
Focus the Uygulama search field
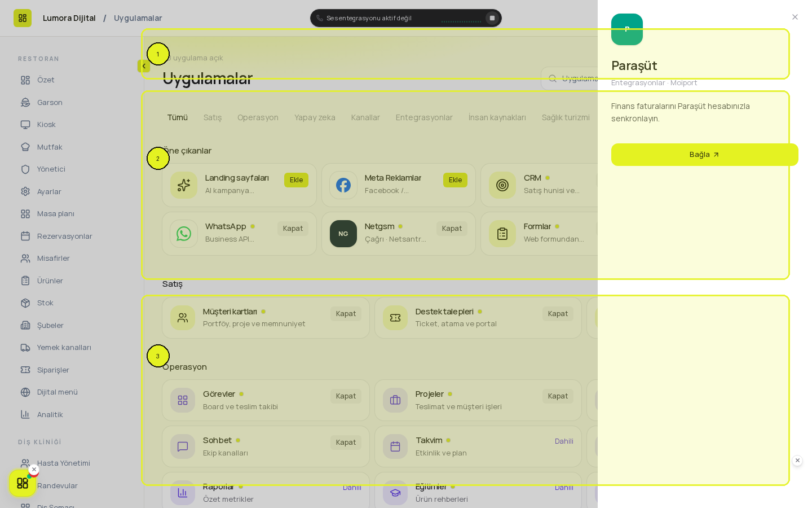click(x=570, y=78)
